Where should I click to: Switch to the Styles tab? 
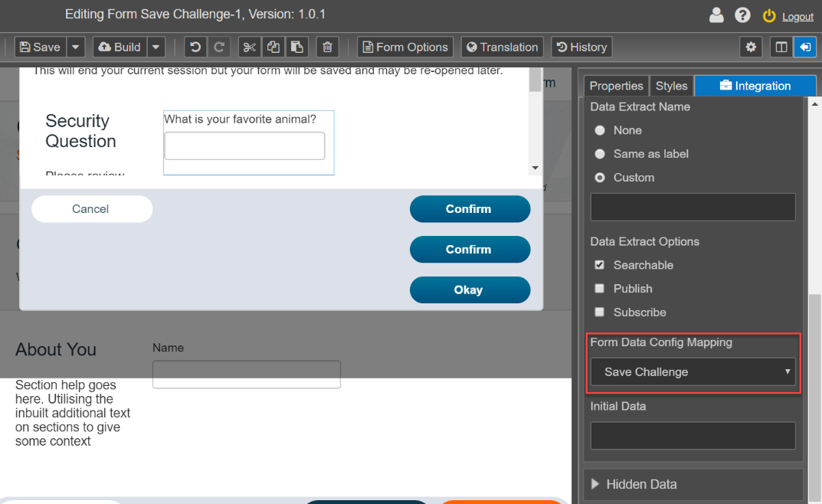[x=671, y=86]
